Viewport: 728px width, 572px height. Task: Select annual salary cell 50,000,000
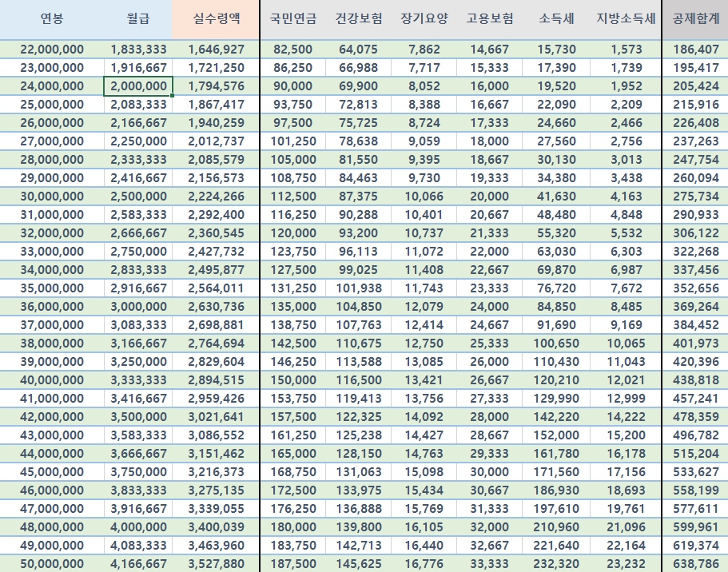52,564
